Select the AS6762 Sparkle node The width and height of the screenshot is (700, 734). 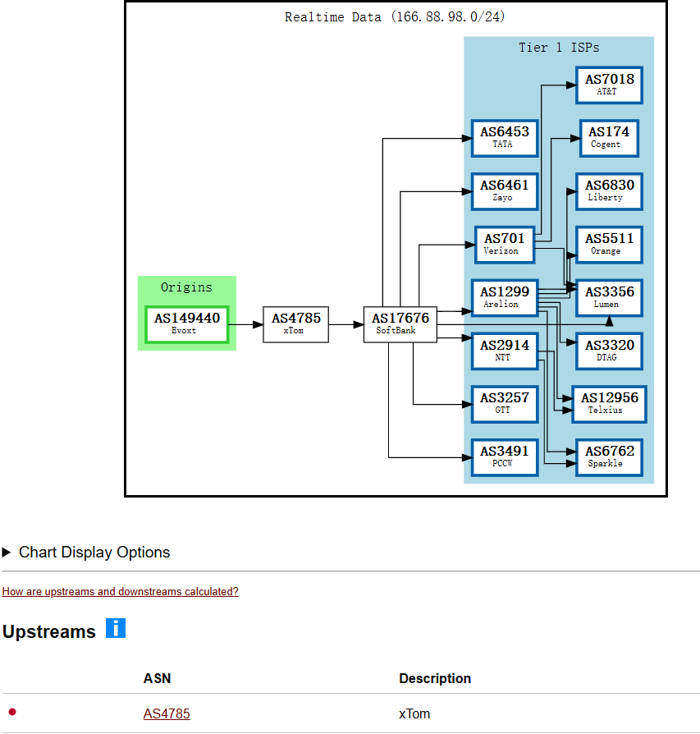(609, 457)
